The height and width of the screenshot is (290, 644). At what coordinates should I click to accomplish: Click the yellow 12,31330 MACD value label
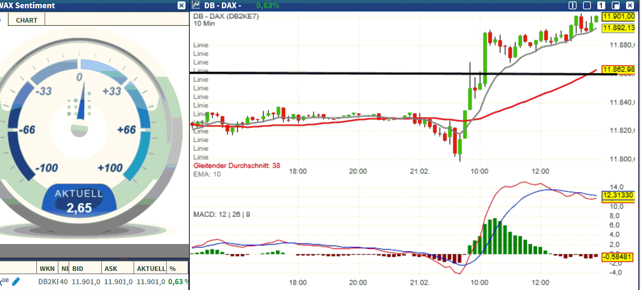[618, 195]
